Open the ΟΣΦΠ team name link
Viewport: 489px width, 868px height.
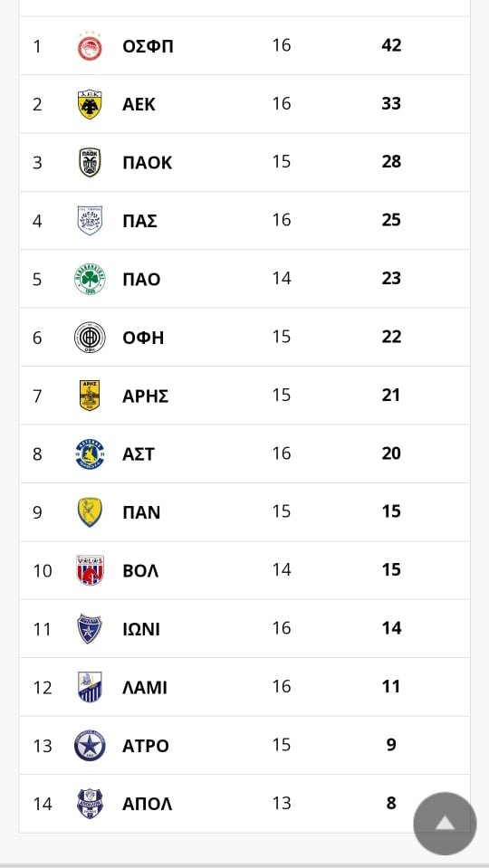pos(148,46)
